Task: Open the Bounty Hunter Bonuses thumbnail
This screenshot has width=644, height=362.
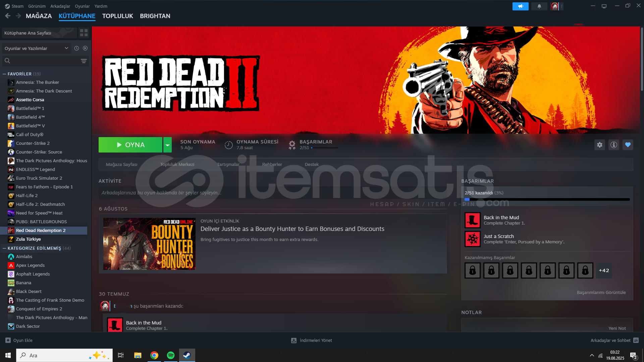Action: 149,244
